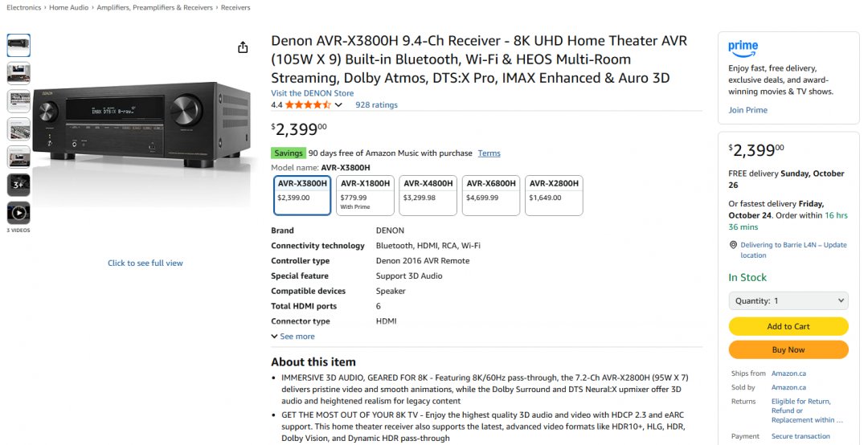The width and height of the screenshot is (868, 445).
Task: Click the Prime logo
Action: pos(743,47)
